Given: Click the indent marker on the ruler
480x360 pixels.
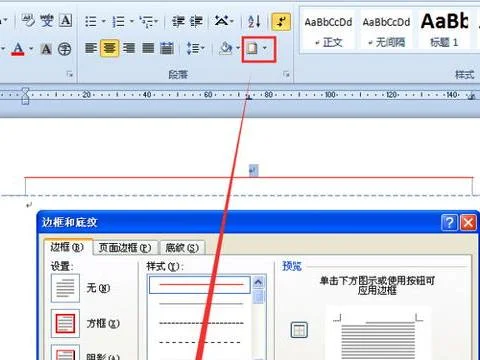Looking at the screenshot, I should coord(25,96).
